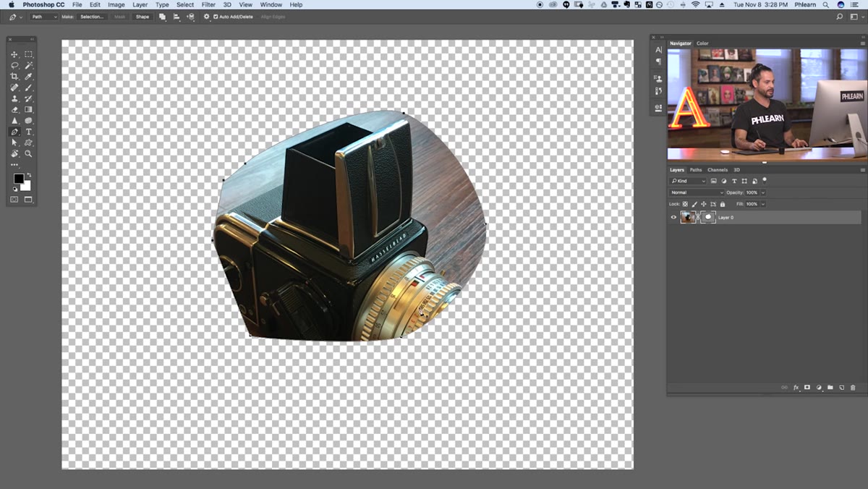Open the Normal blend mode dropdown
Viewport: 868px width, 489px height.
(x=697, y=192)
